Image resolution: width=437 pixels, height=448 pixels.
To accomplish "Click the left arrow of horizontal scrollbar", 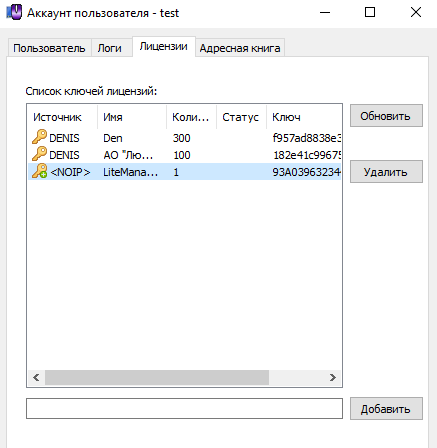I will [x=36, y=377].
